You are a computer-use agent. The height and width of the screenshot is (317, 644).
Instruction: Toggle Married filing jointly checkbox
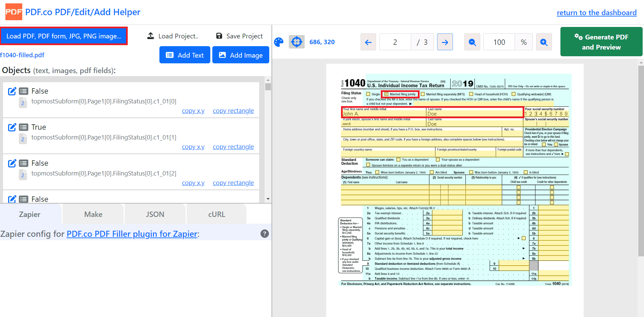pos(386,94)
